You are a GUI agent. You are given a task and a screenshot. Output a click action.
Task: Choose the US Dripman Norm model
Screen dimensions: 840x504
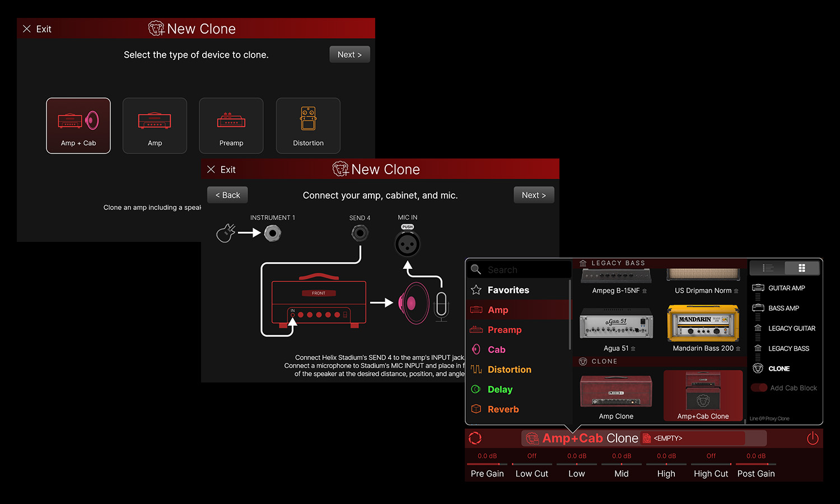pos(703,282)
